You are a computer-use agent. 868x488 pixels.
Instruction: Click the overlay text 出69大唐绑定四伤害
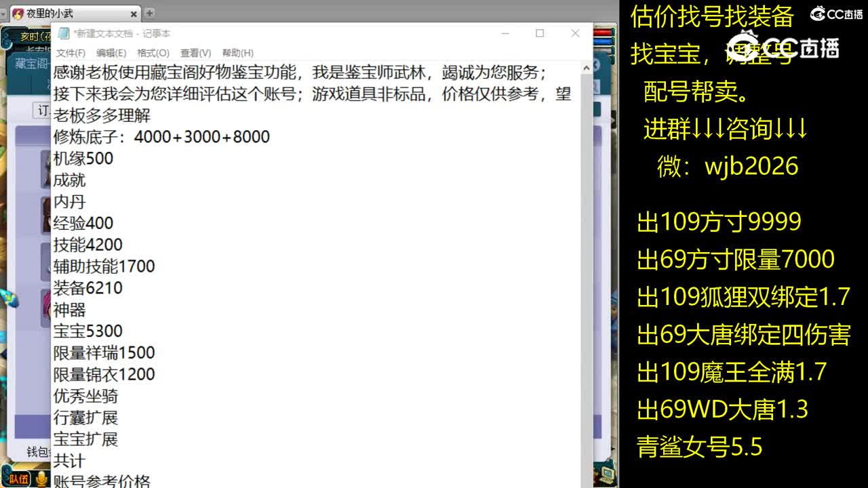[x=743, y=335]
